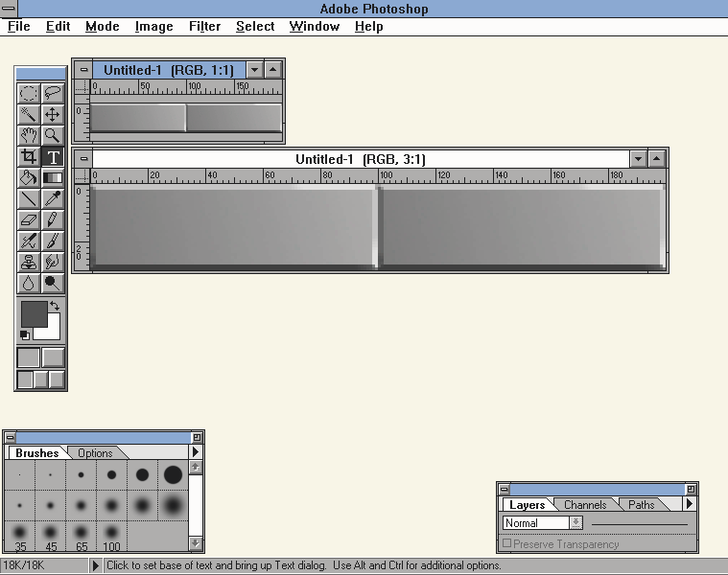728x575 pixels.
Task: Pick the largest hard-edged brush
Action: (173, 474)
